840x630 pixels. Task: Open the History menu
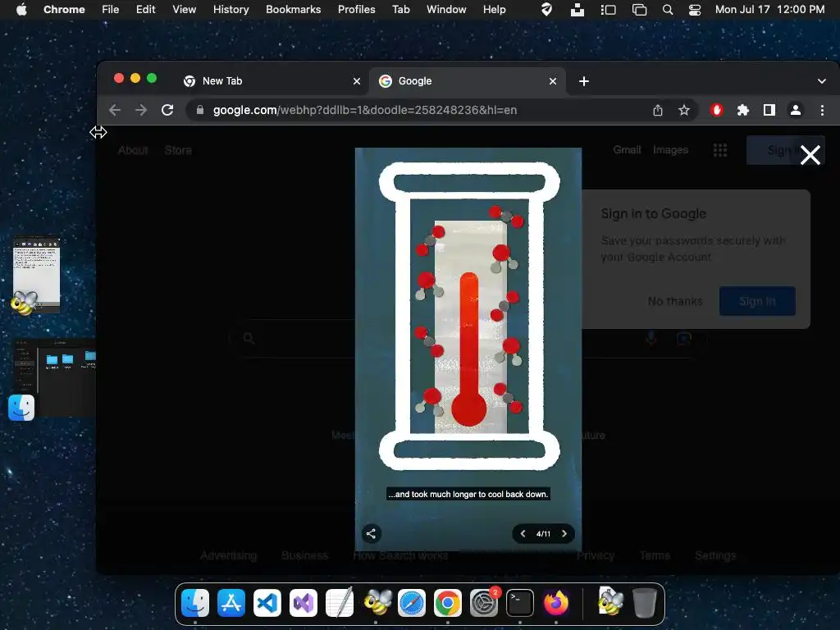pyautogui.click(x=231, y=9)
